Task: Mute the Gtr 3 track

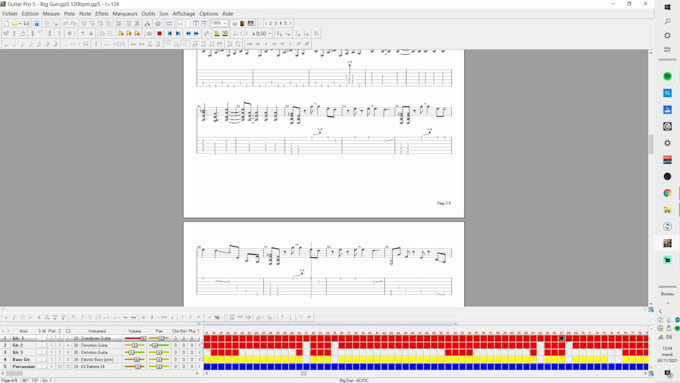Action: (44, 352)
